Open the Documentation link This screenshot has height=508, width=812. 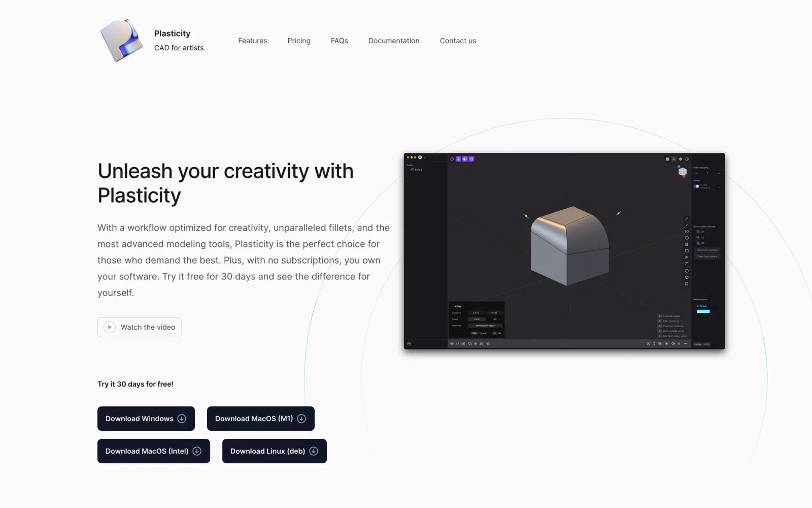[x=394, y=41]
